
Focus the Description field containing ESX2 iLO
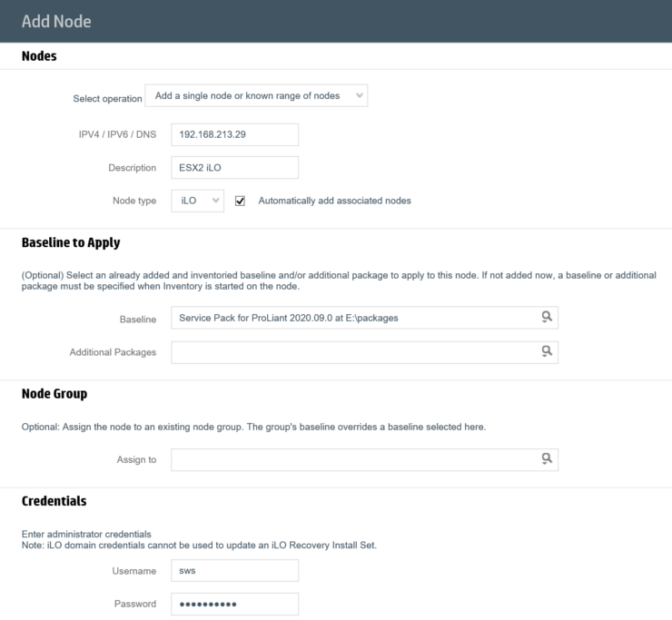[x=235, y=168]
